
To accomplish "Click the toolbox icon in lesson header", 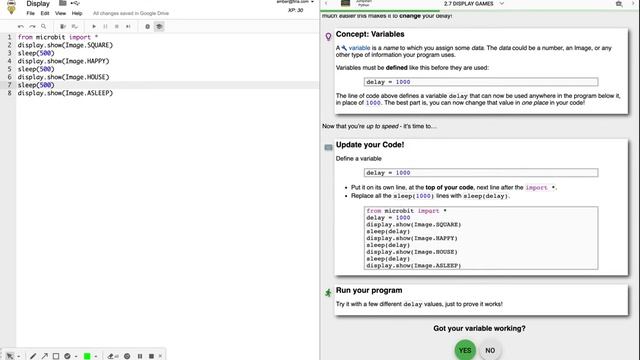I will click(619, 4).
